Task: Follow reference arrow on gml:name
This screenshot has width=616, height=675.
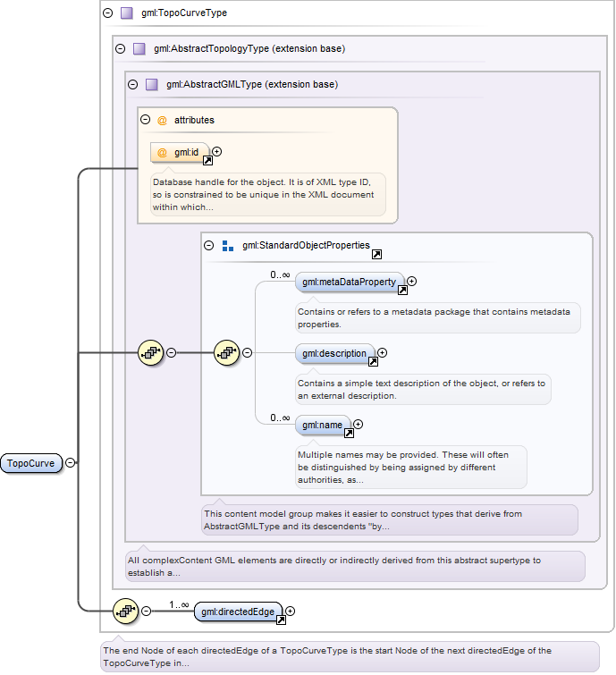Action: 349,433
